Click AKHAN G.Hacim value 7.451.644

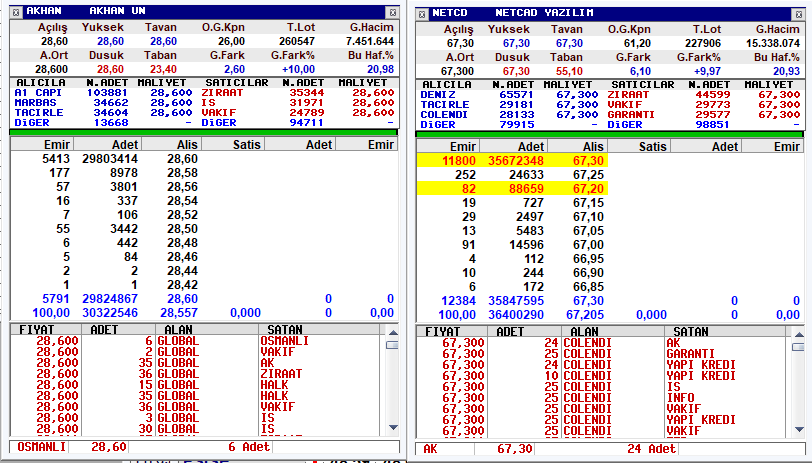tap(370, 41)
